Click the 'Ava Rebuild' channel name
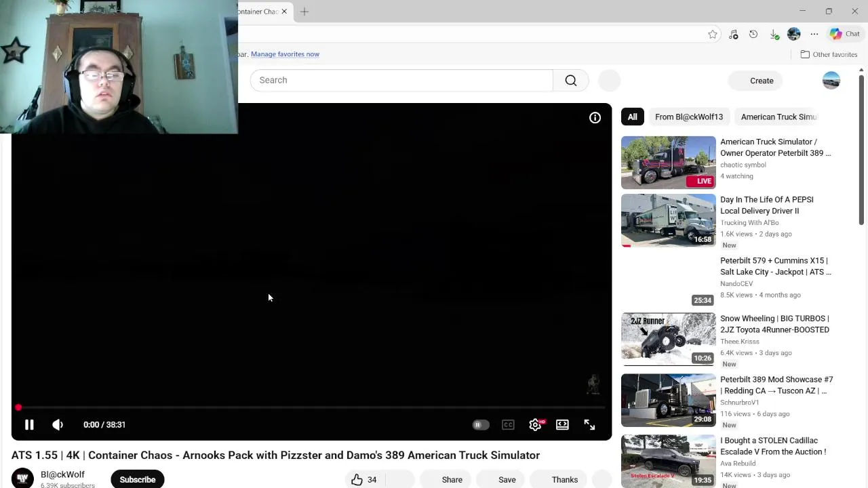This screenshot has height=488, width=868. click(738, 463)
